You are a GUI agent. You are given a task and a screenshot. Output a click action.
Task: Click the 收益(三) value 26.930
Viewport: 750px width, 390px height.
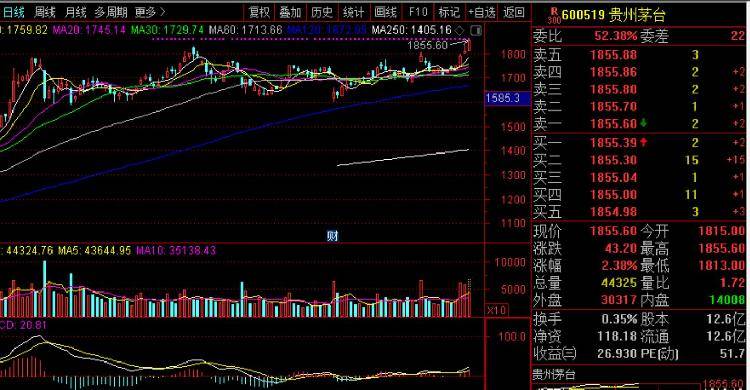tap(617, 354)
